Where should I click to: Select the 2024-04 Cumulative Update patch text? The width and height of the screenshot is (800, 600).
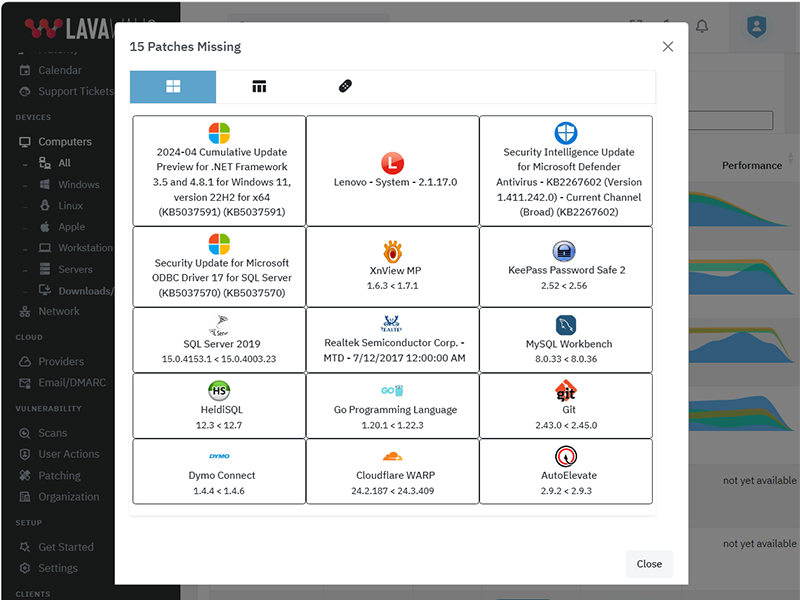point(222,182)
